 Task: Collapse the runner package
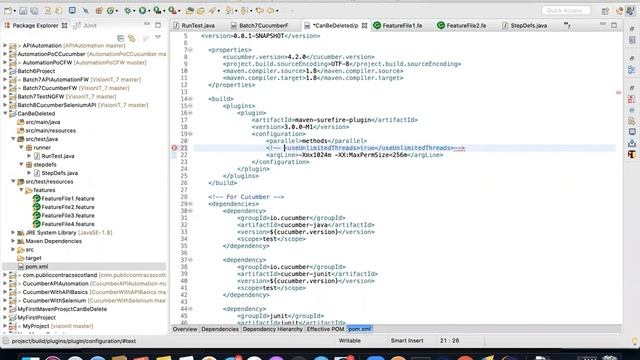(x=22, y=147)
